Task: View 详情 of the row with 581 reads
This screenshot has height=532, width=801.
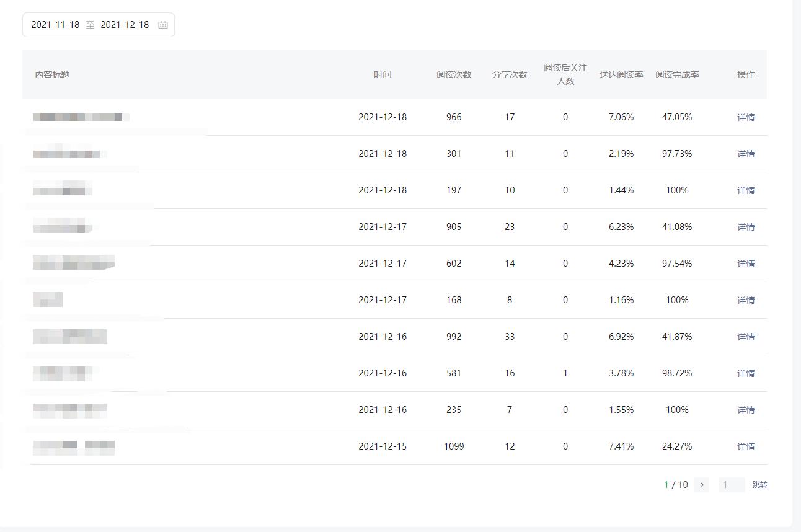Action: tap(746, 373)
